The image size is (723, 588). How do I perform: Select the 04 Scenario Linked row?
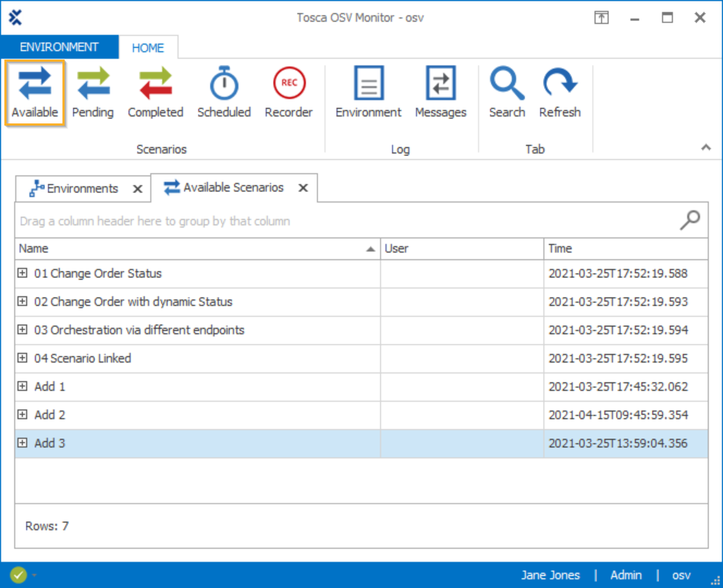(x=196, y=359)
